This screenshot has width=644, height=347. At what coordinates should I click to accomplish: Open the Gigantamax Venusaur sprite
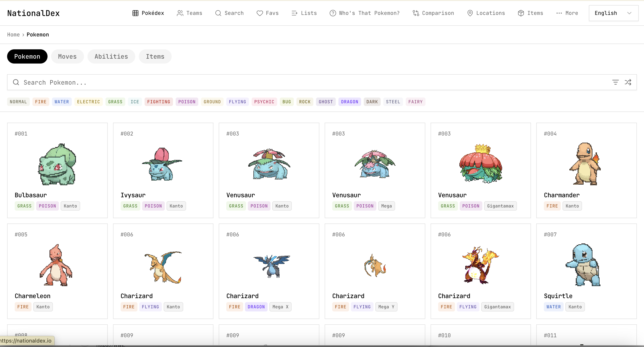[x=481, y=164]
